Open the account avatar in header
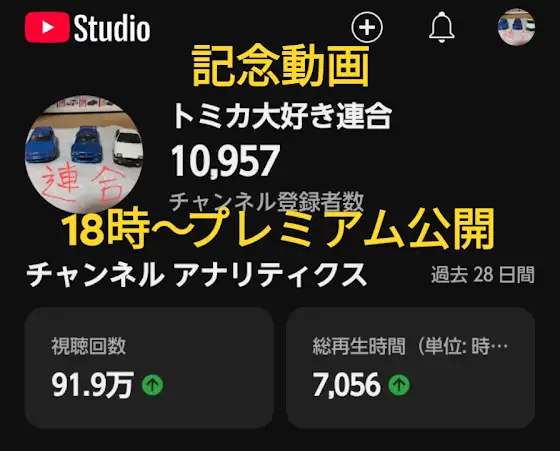This screenshot has height=451, width=560. click(x=516, y=27)
